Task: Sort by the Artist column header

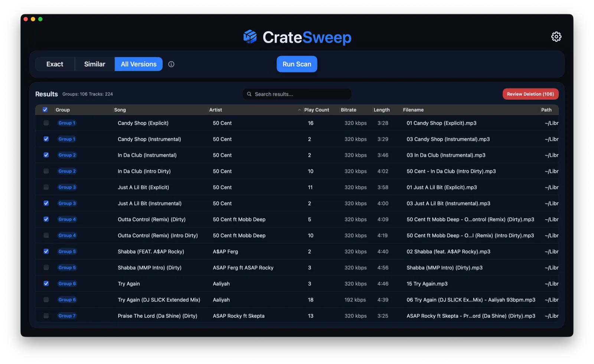Action: tap(215, 110)
